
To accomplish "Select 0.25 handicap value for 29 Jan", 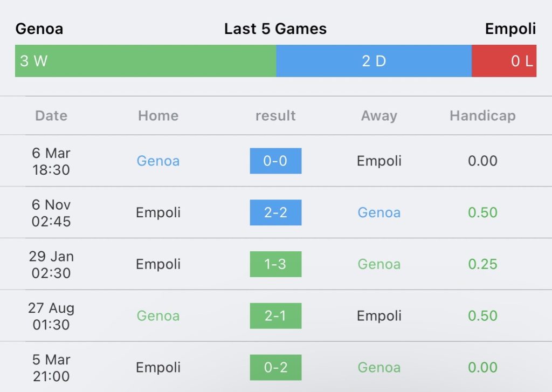I will coord(482,264).
